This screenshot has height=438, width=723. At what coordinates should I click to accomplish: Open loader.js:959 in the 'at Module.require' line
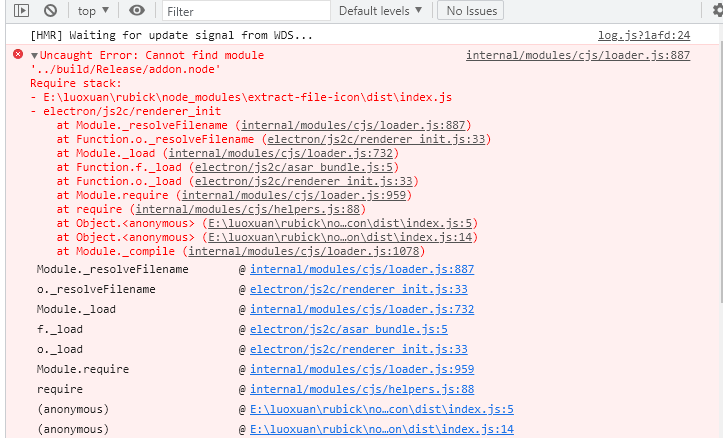(294, 195)
